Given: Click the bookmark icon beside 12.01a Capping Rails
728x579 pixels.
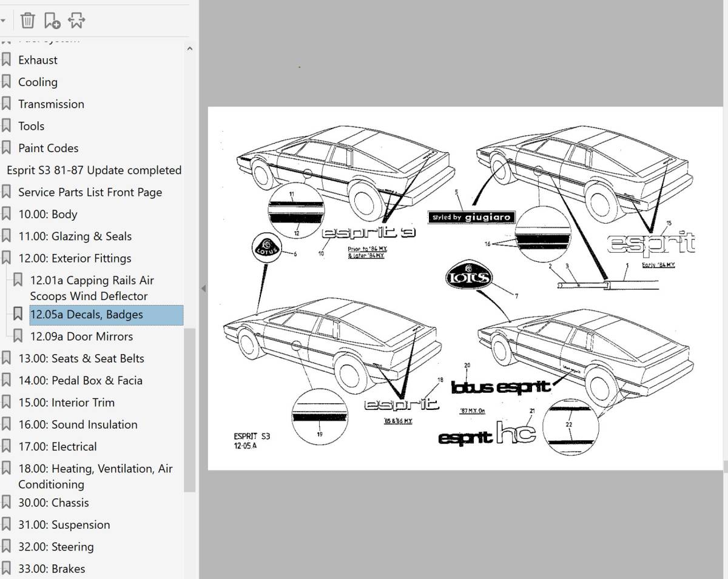Looking at the screenshot, I should 18,280.
